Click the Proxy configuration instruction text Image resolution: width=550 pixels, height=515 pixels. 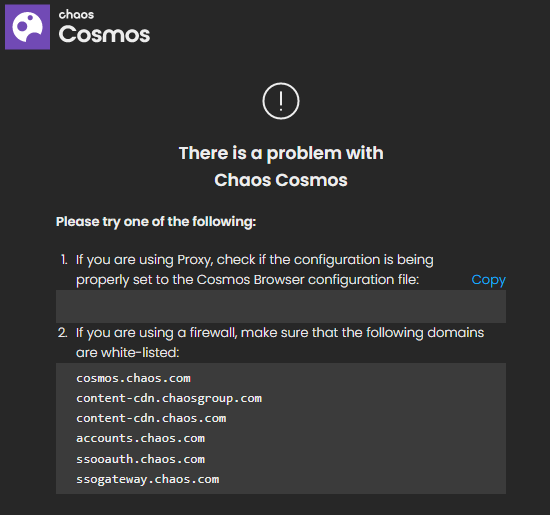(x=255, y=270)
